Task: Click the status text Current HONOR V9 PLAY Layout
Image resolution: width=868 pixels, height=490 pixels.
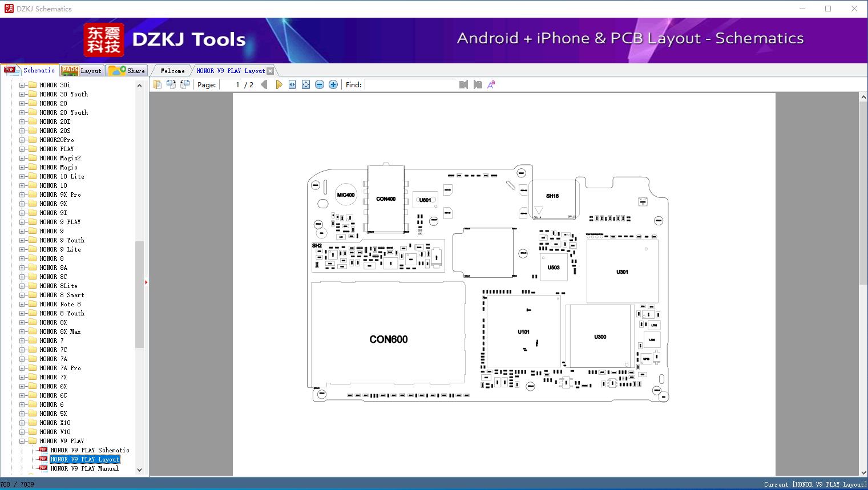Action: click(x=815, y=484)
